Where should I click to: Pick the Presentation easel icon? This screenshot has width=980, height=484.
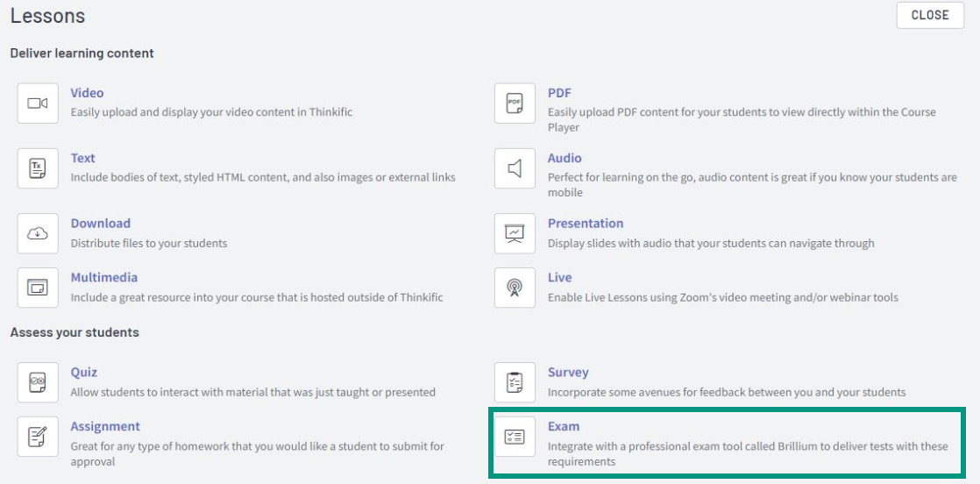click(x=515, y=233)
